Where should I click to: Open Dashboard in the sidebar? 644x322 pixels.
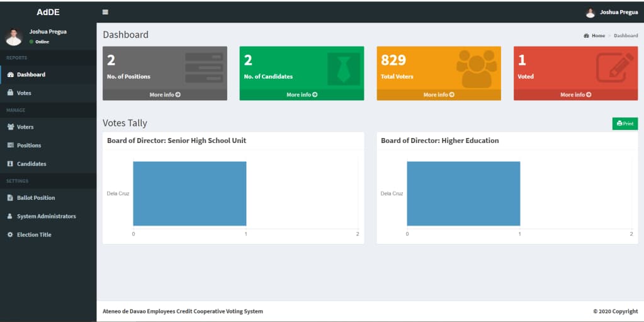[48, 74]
